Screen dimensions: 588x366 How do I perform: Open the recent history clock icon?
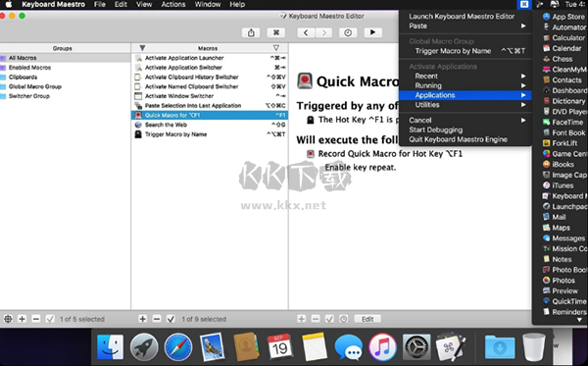348,32
